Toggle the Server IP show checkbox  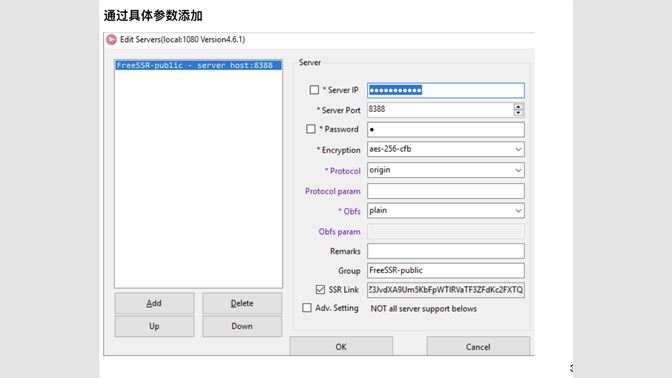(x=314, y=90)
